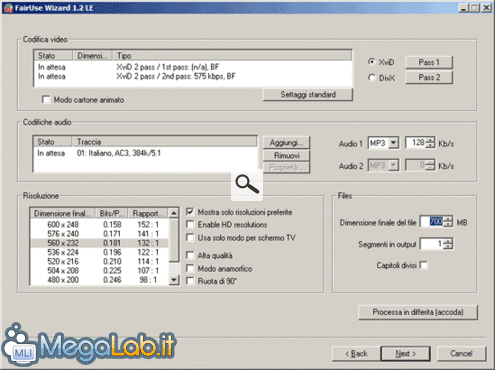
Task: Enable HD resolutions checkbox
Action: click(x=190, y=224)
